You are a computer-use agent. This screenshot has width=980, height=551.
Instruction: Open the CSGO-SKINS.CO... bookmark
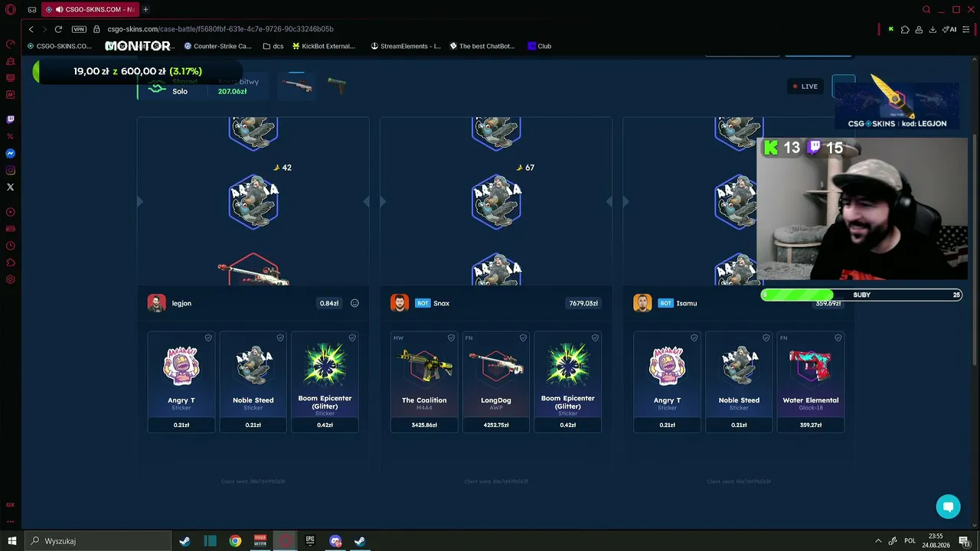point(59,46)
